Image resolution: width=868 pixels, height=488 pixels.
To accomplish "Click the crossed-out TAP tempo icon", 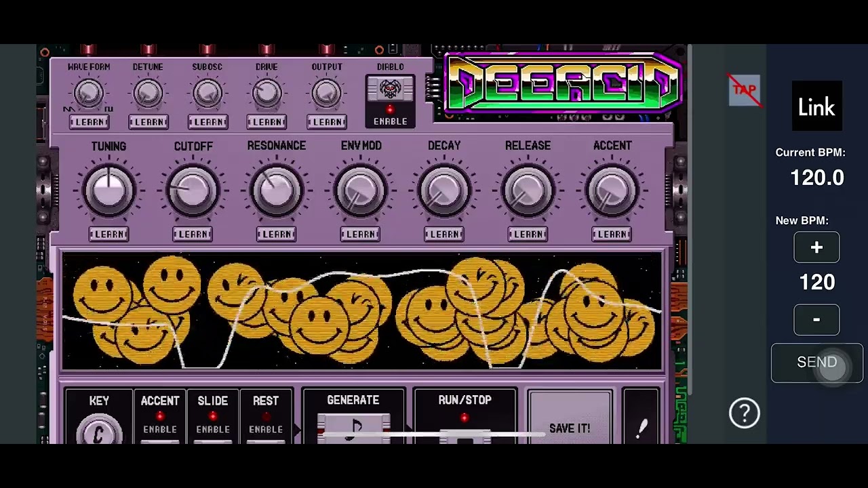I will [745, 90].
